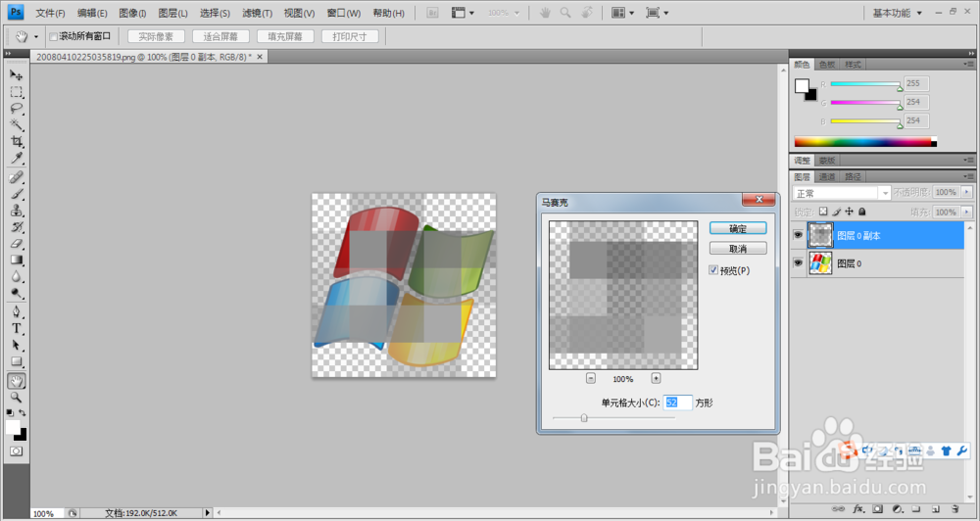980x521 pixels.
Task: Open the Hand tool preset picker arrow
Action: point(35,37)
